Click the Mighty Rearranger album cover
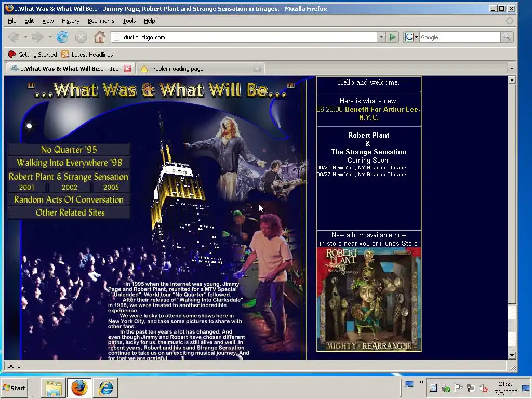The width and height of the screenshot is (532, 399). pos(368,299)
